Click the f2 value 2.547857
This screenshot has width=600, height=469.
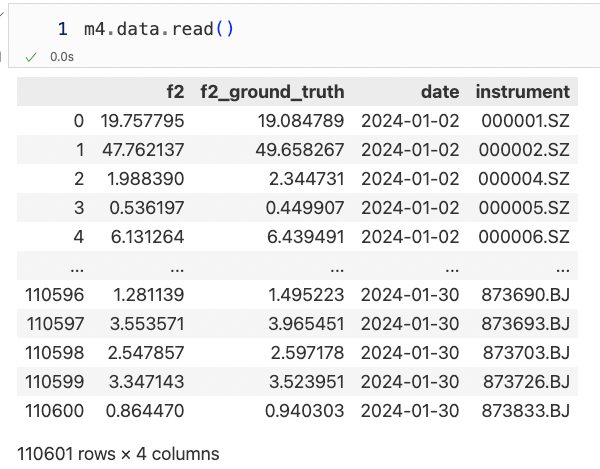coord(148,353)
